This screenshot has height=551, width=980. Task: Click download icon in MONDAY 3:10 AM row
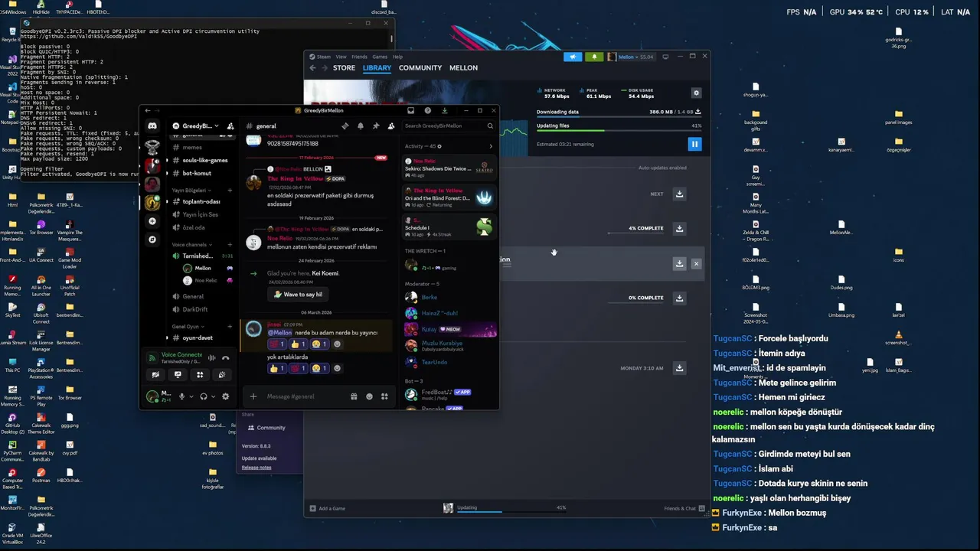(x=679, y=368)
